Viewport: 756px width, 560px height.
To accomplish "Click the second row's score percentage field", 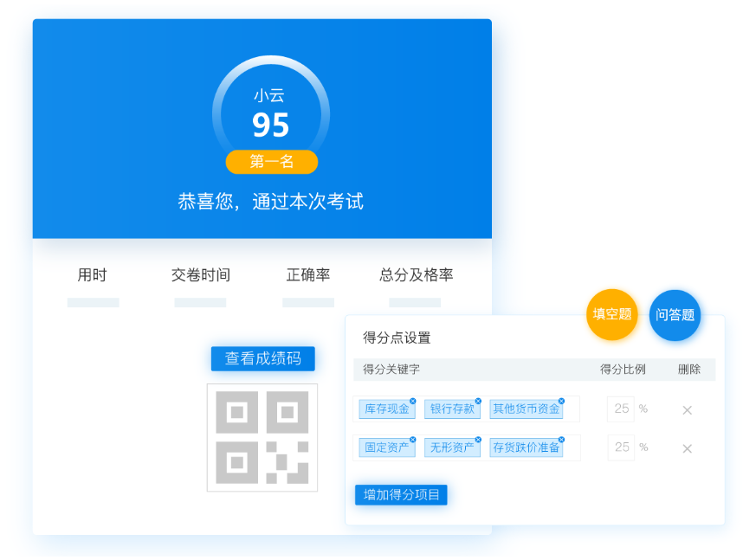I will click(x=621, y=447).
